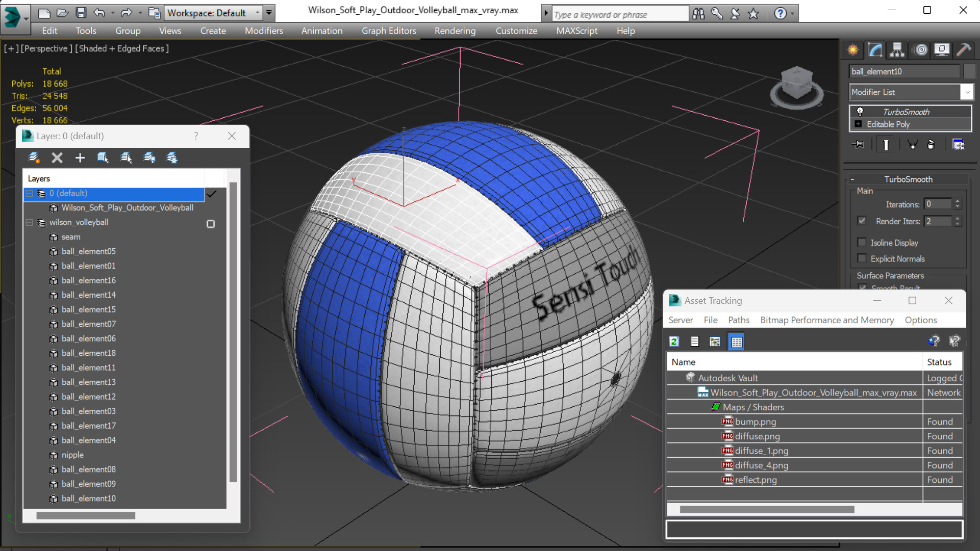Toggle Show End Result icon

(886, 145)
